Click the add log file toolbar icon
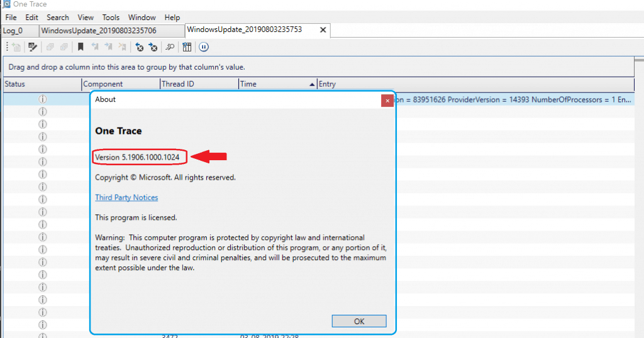The image size is (644, 338). 16,47
